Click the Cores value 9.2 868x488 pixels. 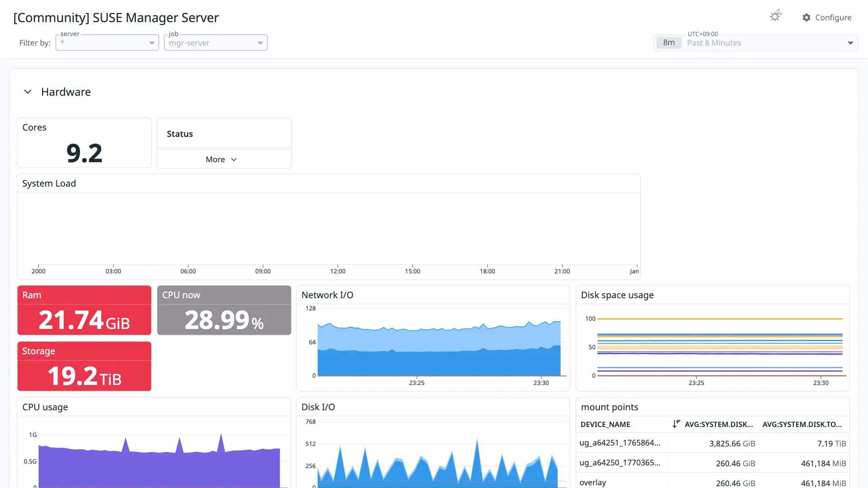tap(84, 153)
